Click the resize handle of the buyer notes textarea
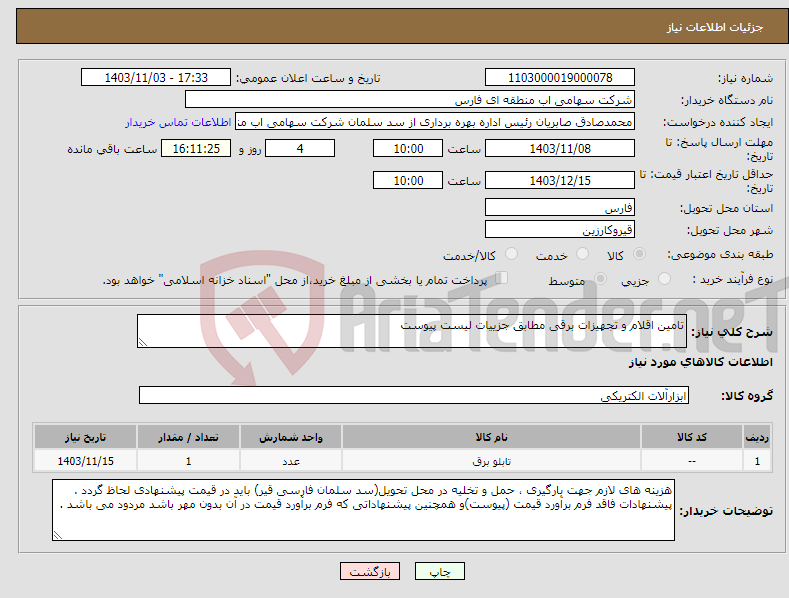The height and width of the screenshot is (598, 789). [x=58, y=535]
